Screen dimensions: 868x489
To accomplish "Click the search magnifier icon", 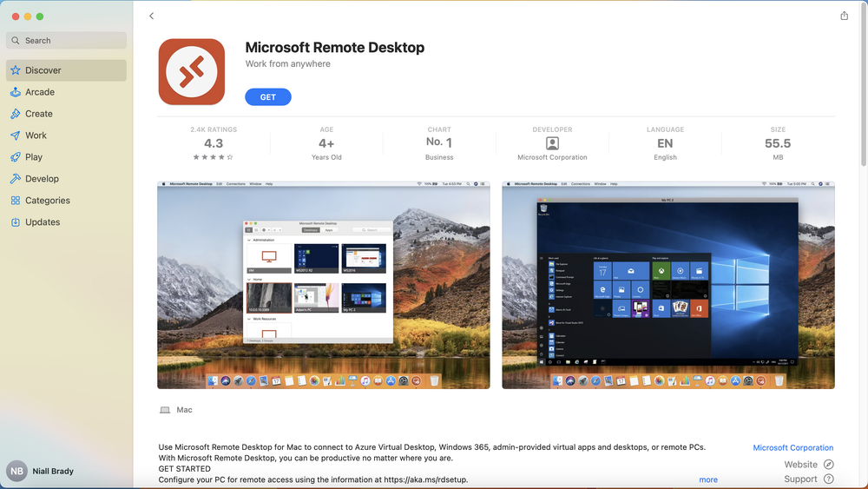I will click(16, 41).
